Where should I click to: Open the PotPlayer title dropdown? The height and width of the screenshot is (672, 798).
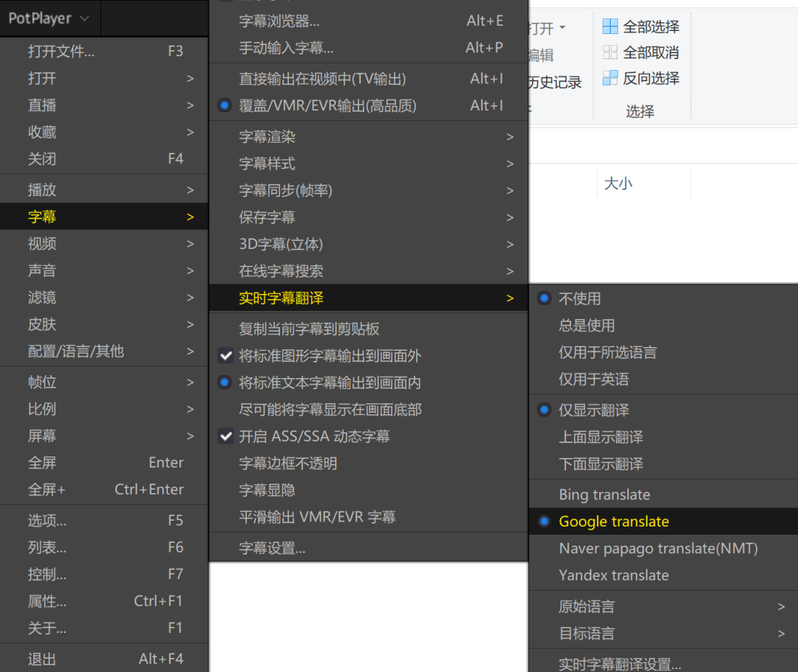[49, 18]
